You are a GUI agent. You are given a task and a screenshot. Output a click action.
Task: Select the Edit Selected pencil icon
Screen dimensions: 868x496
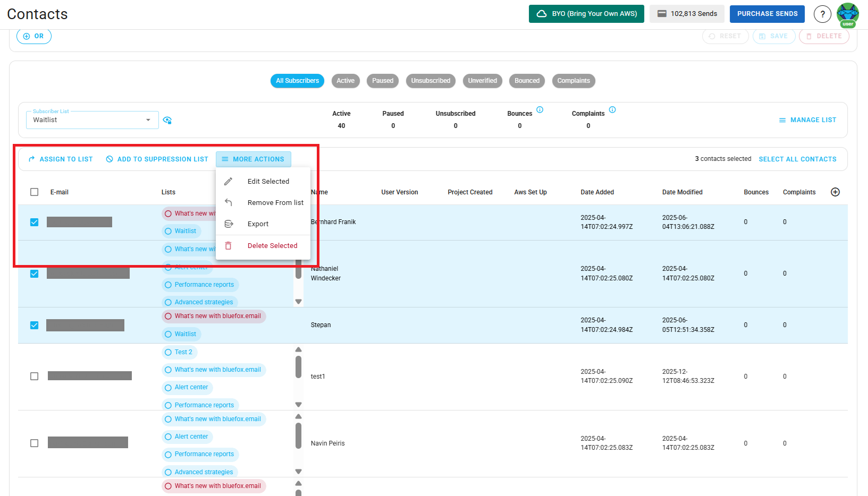pos(229,181)
